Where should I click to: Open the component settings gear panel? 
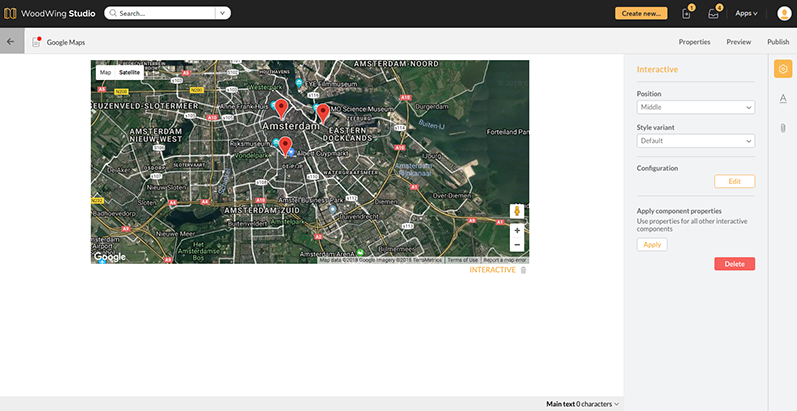(784, 69)
